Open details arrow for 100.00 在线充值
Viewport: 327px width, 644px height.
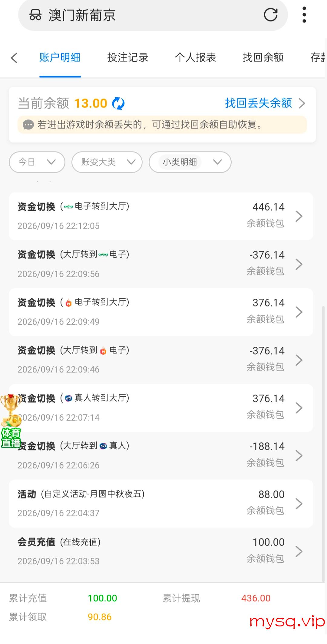(299, 551)
